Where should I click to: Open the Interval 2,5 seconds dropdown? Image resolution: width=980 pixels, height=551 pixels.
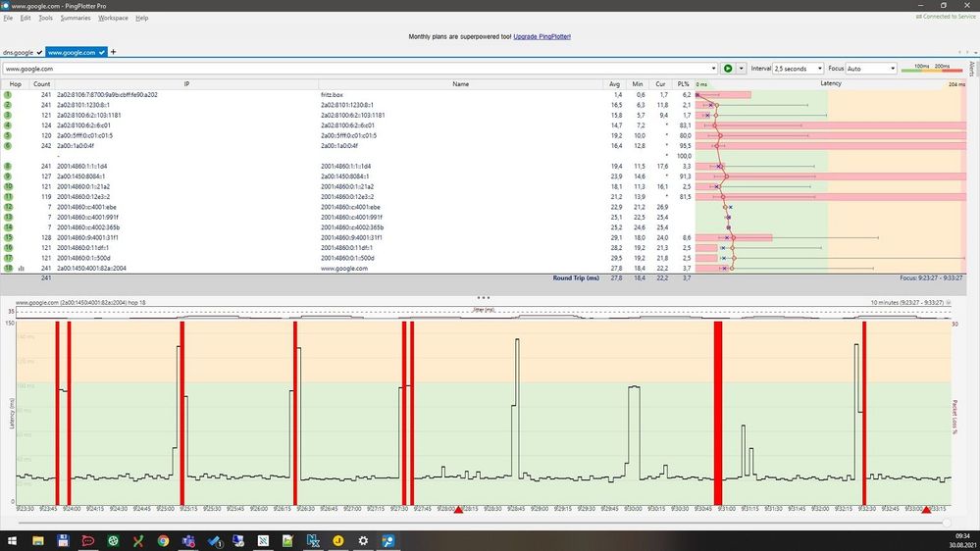point(799,69)
